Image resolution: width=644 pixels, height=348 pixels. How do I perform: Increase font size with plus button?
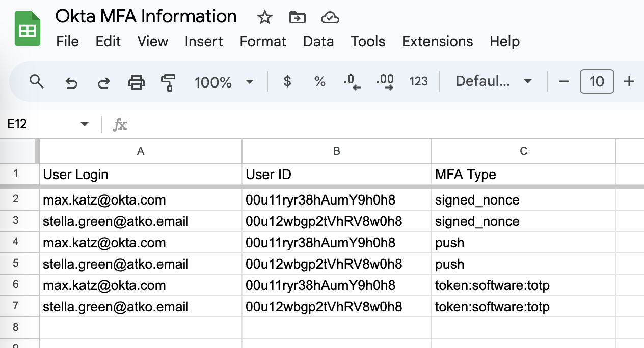click(x=630, y=81)
